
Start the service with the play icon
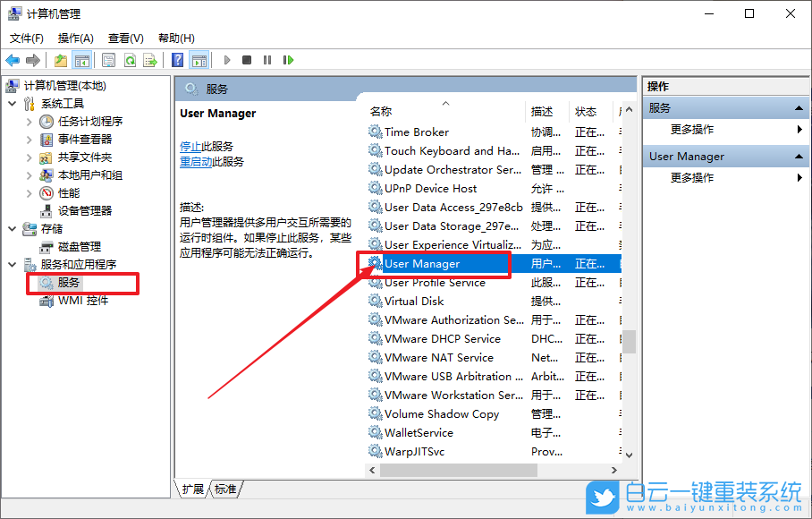226,60
